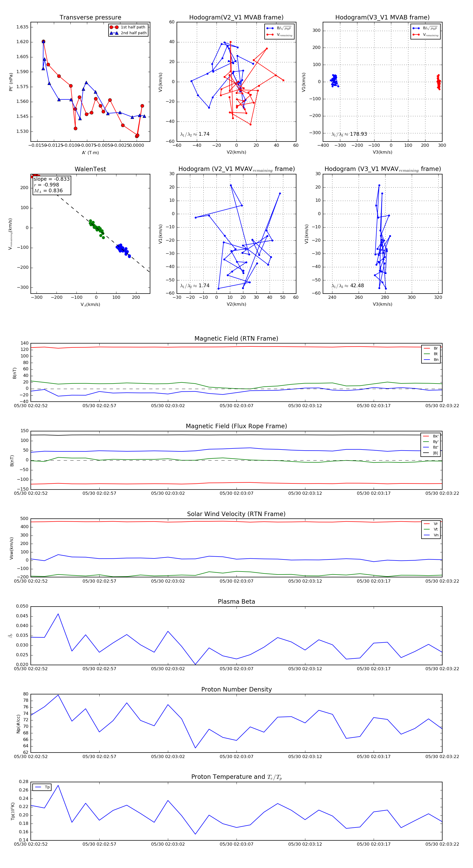Click the 'Proton Number Density' title
The width and height of the screenshot is (473, 868).
click(236, 689)
